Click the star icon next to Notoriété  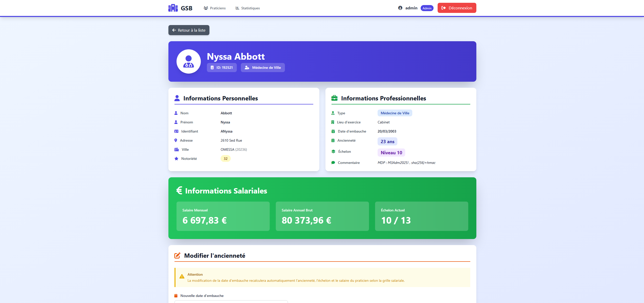click(x=176, y=159)
